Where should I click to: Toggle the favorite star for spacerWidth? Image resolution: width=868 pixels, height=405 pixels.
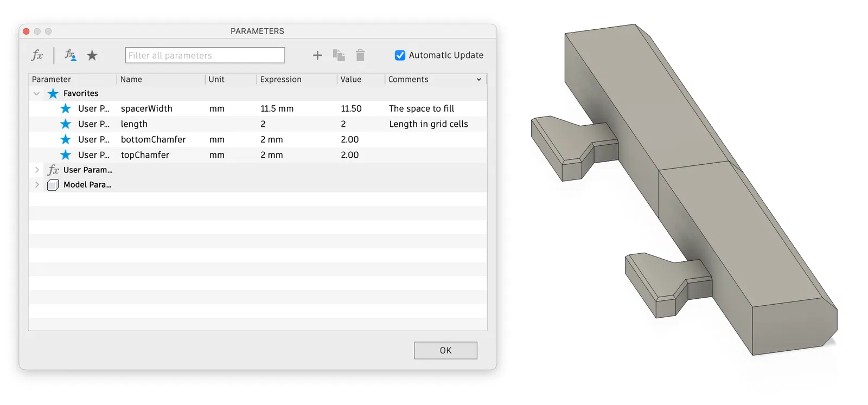(x=66, y=108)
